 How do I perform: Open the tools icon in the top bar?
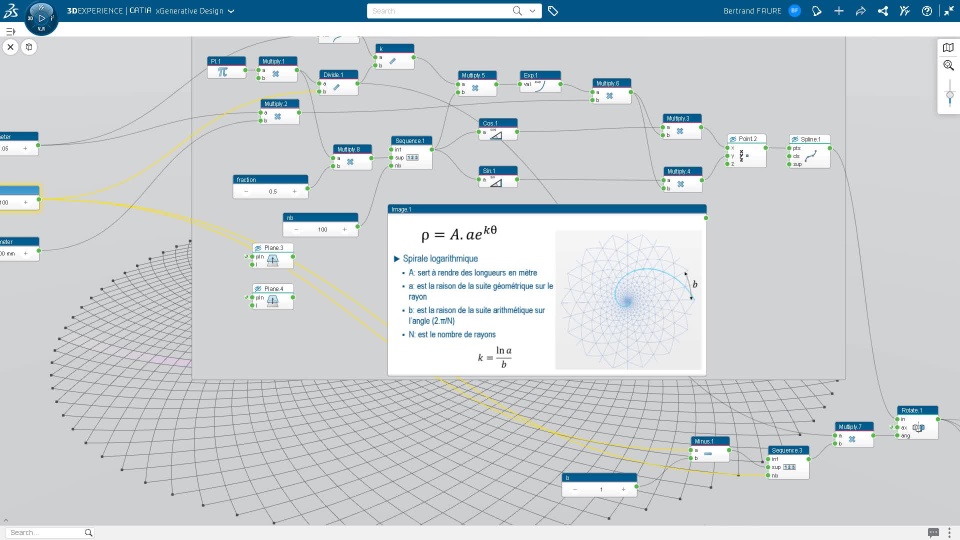pyautogui.click(x=904, y=11)
